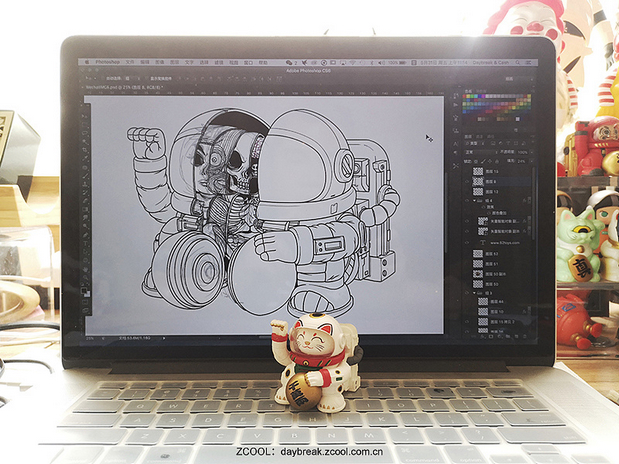Click thumbnail of 图层 50 副本 layer
Screen dimensions: 619x464
(x=478, y=274)
